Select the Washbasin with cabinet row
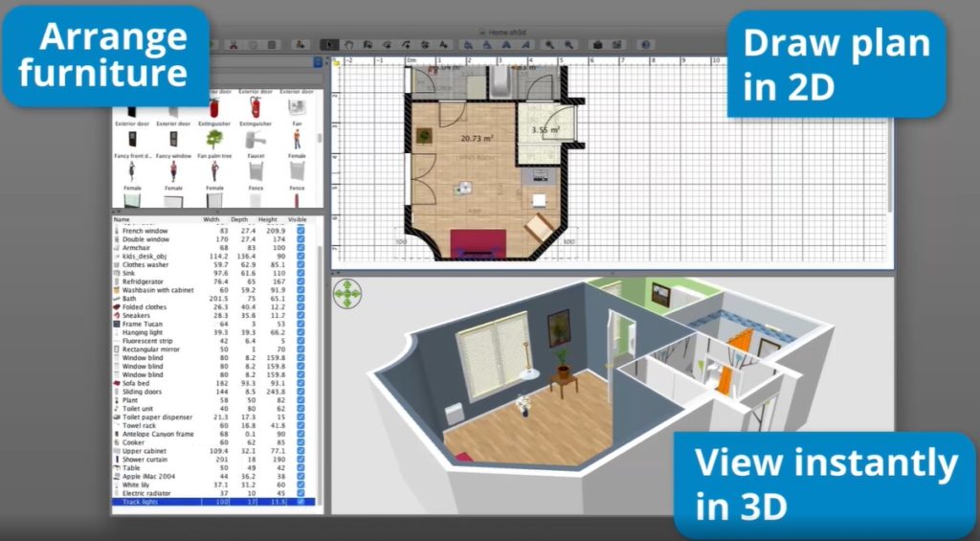 click(213, 290)
